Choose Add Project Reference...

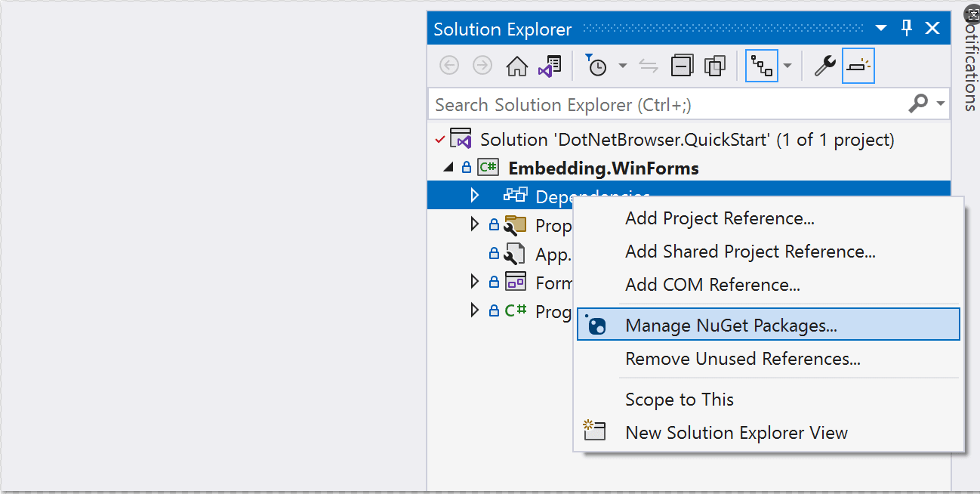pyautogui.click(x=769, y=218)
